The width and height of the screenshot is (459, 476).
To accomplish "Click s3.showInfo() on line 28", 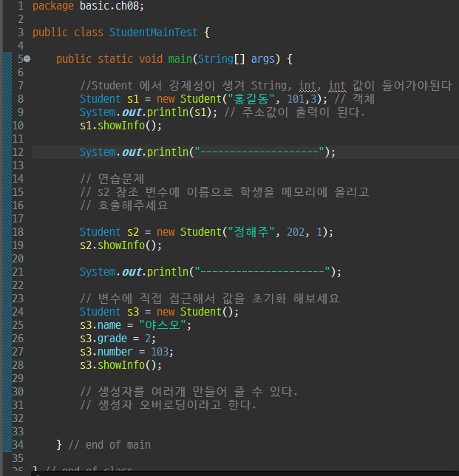I will coord(120,365).
